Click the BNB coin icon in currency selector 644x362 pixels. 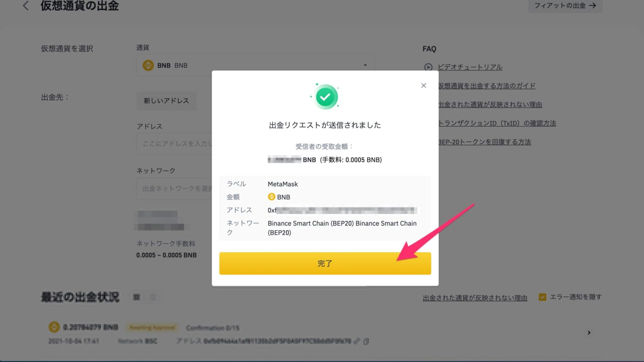pos(148,65)
